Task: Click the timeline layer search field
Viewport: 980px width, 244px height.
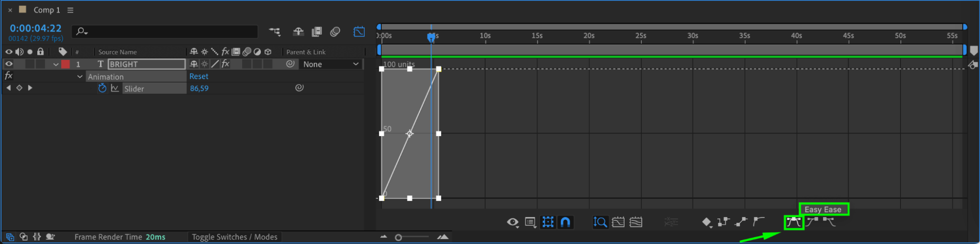Action: pos(167,32)
